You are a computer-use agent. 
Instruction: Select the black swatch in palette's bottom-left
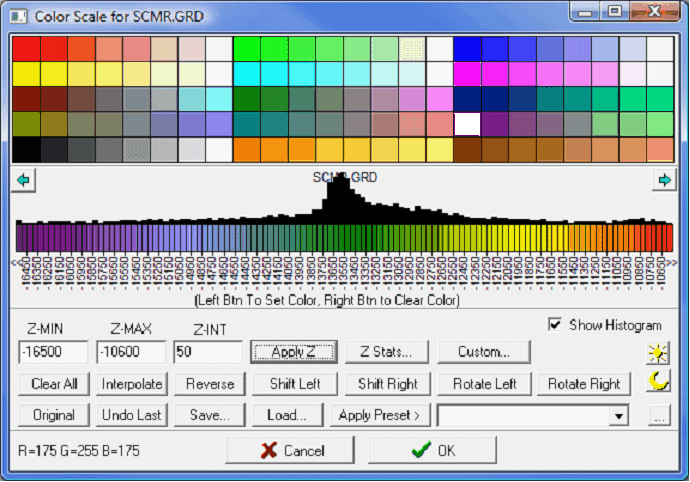25,149
